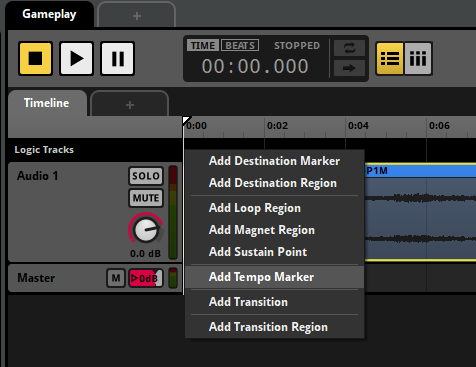The height and width of the screenshot is (367, 476).
Task: Choose Add Destination Marker
Action: 275,161
